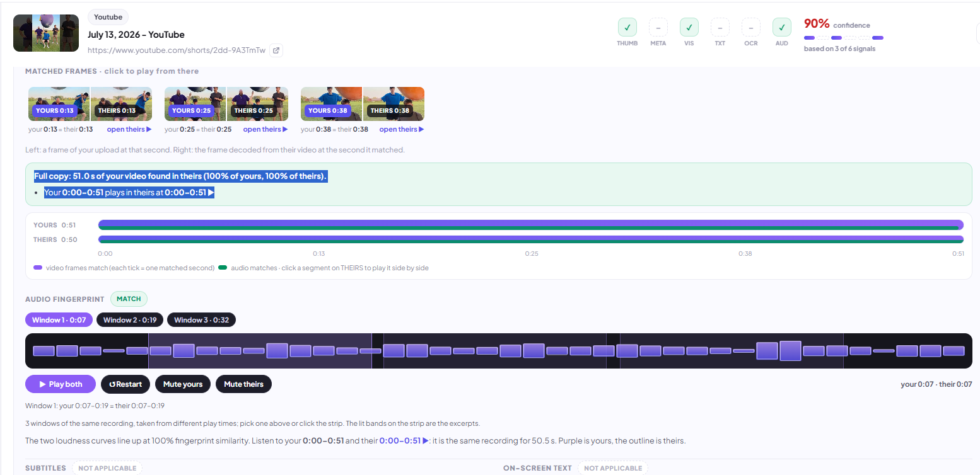Image resolution: width=980 pixels, height=475 pixels.
Task: Open the video thumbnail at top left
Action: click(46, 33)
